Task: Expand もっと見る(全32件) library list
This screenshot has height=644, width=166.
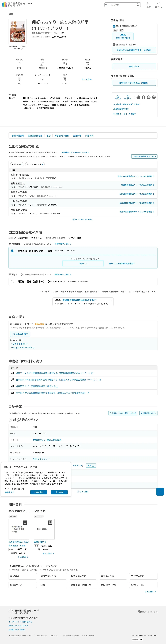Action: (x=83, y=219)
